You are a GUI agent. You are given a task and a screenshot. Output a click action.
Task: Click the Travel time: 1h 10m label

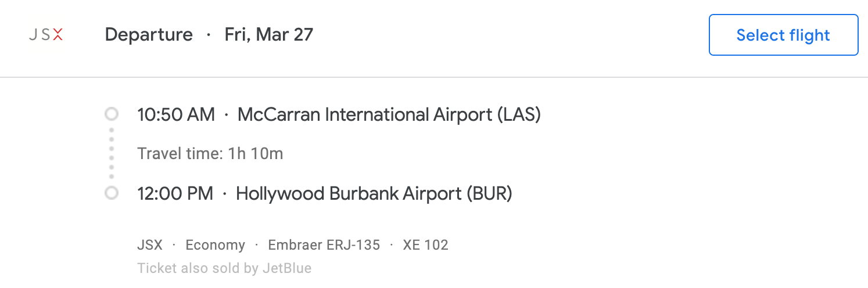(210, 154)
